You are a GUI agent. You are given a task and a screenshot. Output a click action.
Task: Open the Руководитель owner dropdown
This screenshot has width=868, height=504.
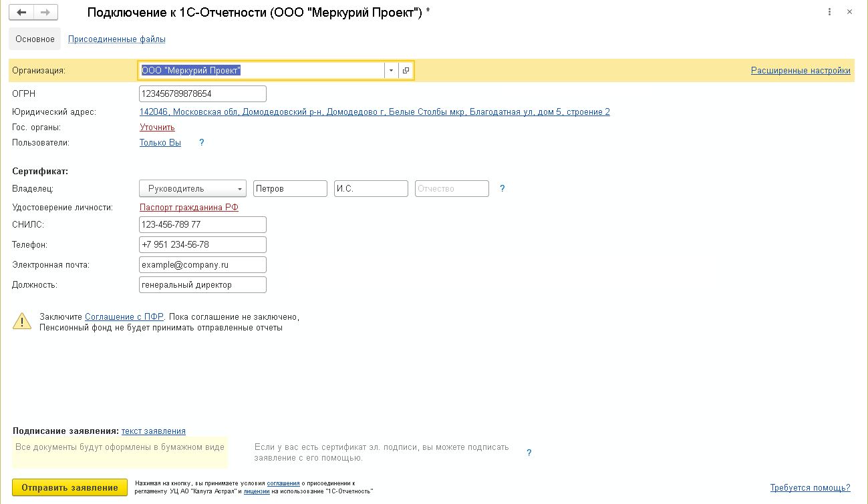point(193,188)
